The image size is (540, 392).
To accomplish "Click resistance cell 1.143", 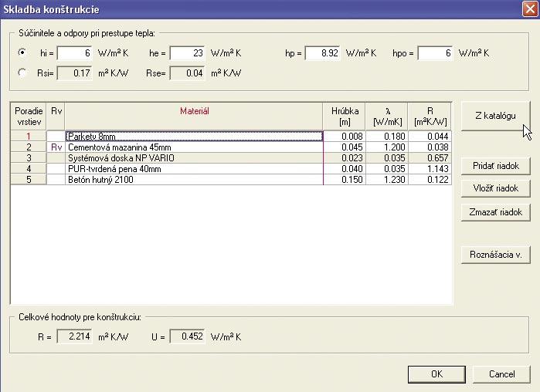I will (430, 169).
